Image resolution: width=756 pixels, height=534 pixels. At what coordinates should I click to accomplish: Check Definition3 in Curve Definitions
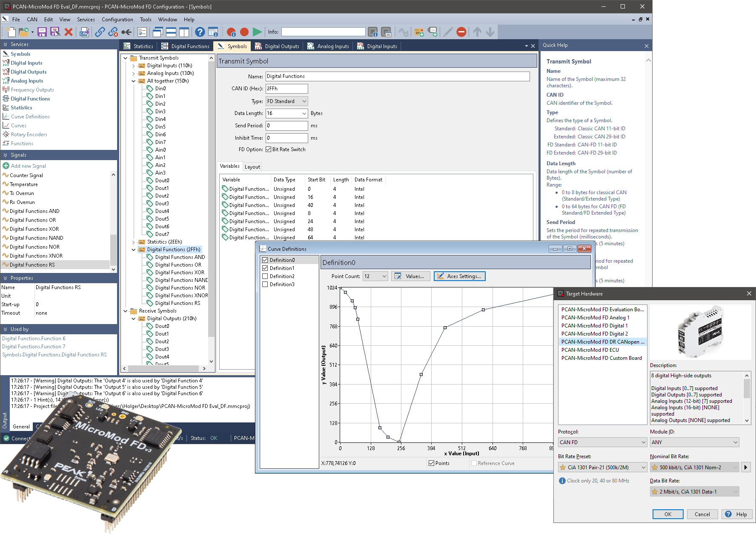265,284
